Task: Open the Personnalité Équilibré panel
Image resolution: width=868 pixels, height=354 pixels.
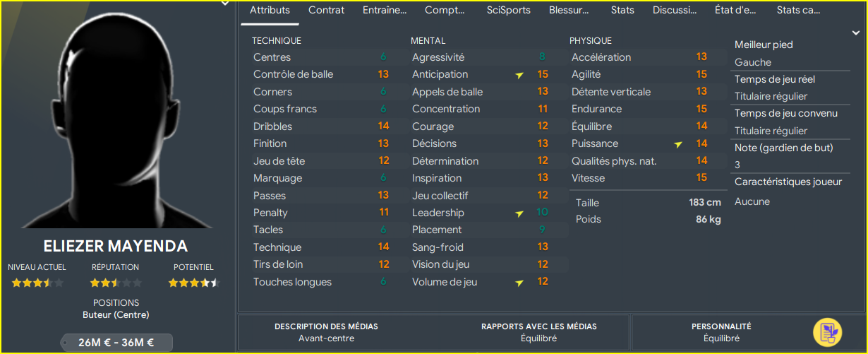Action: coord(721,332)
